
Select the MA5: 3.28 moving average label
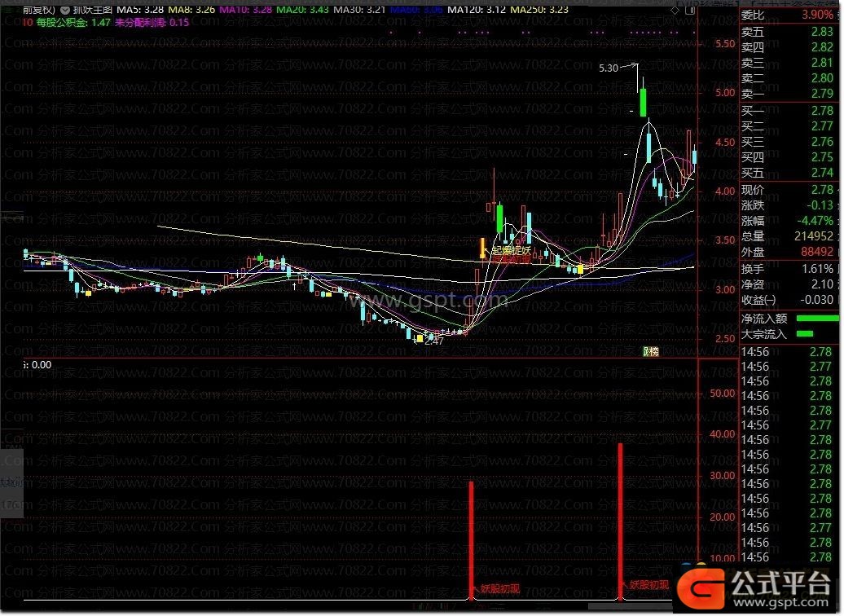point(140,10)
